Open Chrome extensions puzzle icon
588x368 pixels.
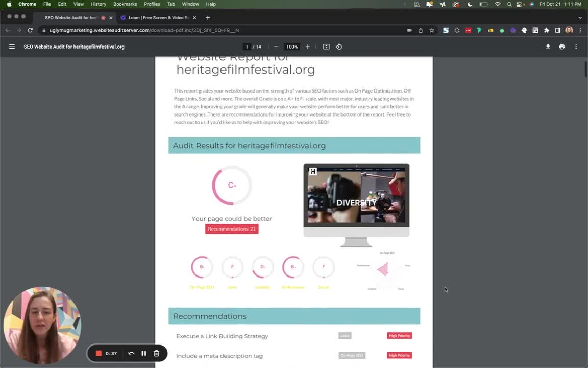(547, 30)
